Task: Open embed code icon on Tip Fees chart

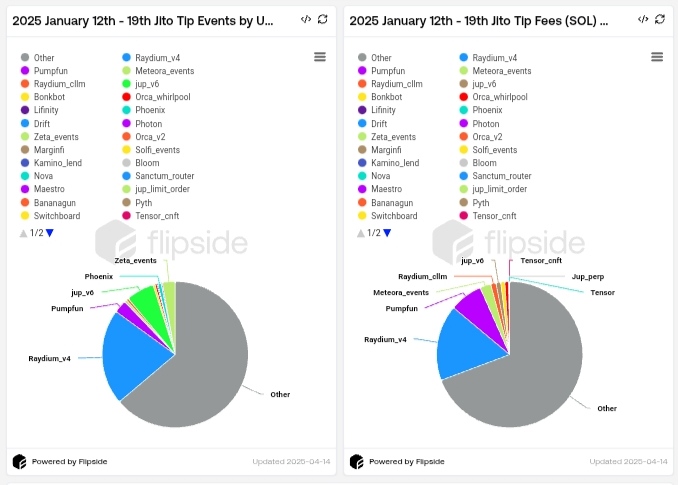Action: [642, 19]
